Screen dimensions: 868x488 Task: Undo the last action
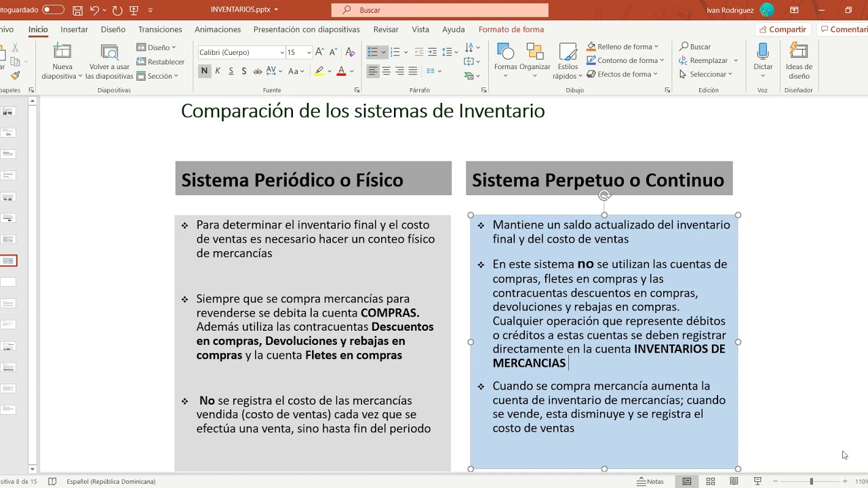(x=94, y=10)
